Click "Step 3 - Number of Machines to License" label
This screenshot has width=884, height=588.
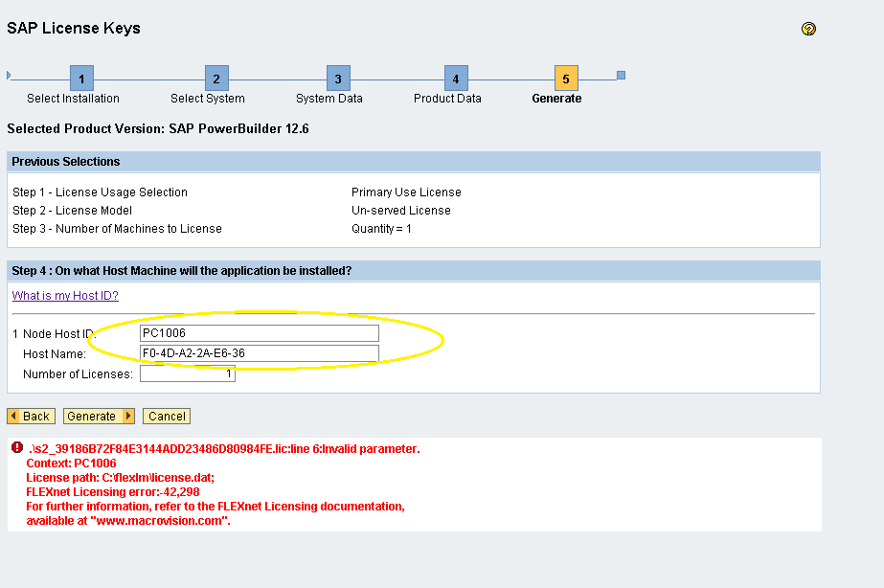click(x=117, y=228)
